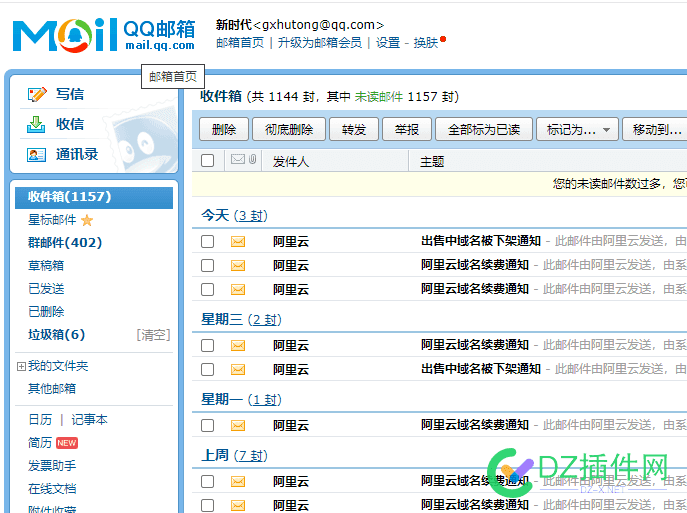Check the 出售中域名被下架通知 email under 今天
Image resolution: width=687 pixels, height=513 pixels.
pyautogui.click(x=207, y=241)
